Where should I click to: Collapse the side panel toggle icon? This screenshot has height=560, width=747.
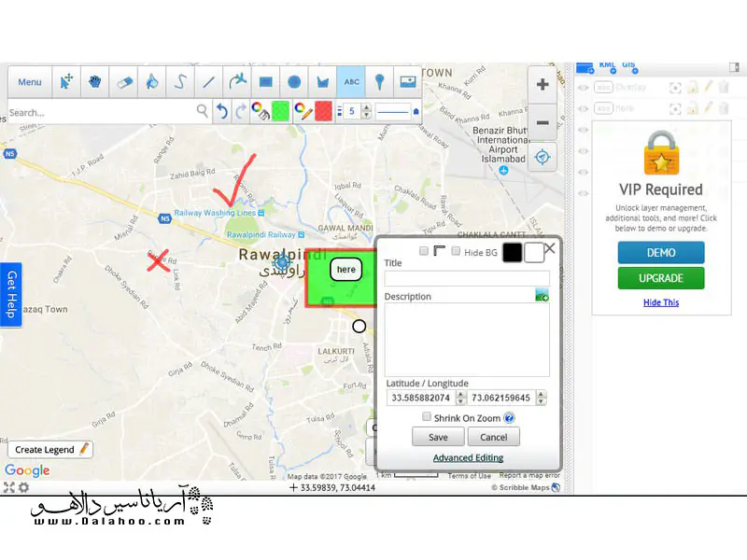[734, 67]
